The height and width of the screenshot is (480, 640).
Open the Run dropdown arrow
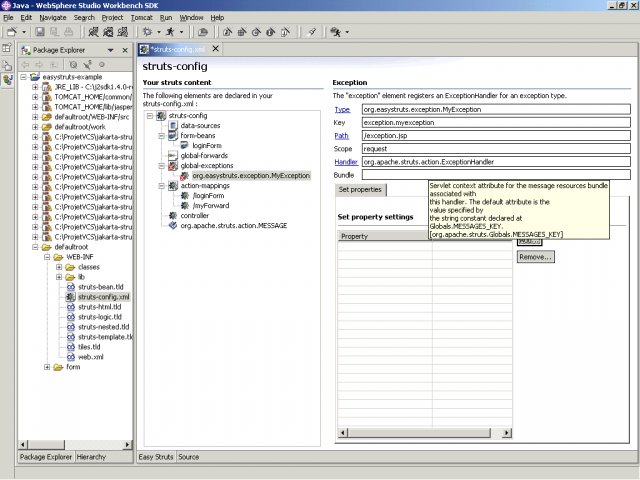click(x=182, y=32)
